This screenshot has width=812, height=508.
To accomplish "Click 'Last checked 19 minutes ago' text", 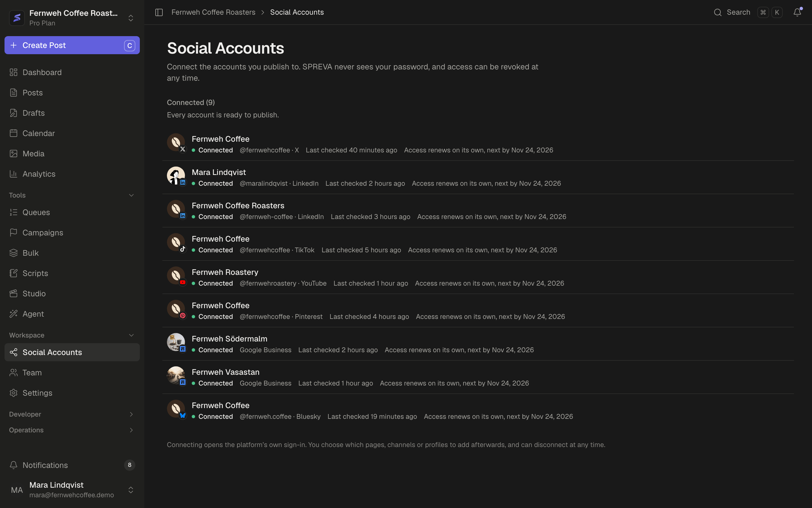I will pyautogui.click(x=372, y=417).
